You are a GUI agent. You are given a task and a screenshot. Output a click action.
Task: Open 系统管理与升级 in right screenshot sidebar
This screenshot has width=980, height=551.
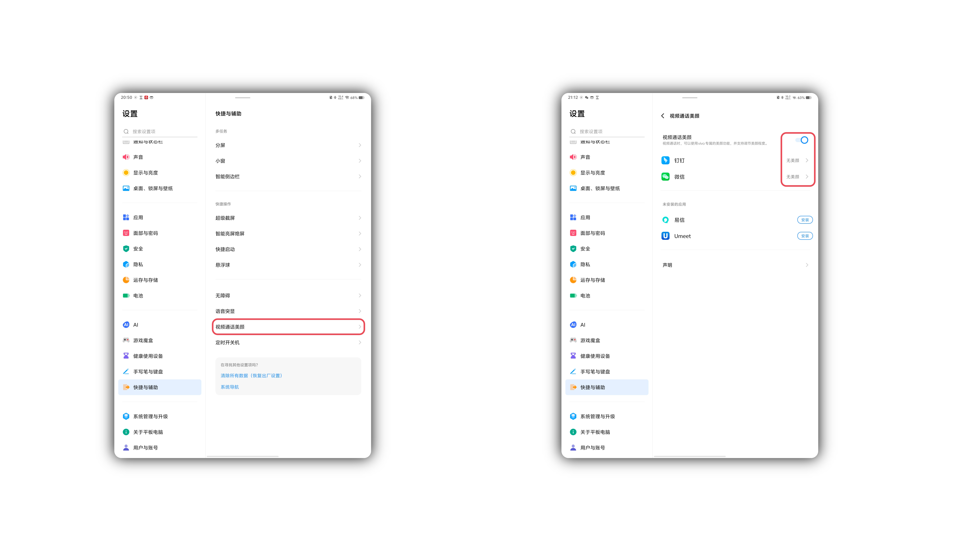pyautogui.click(x=607, y=416)
